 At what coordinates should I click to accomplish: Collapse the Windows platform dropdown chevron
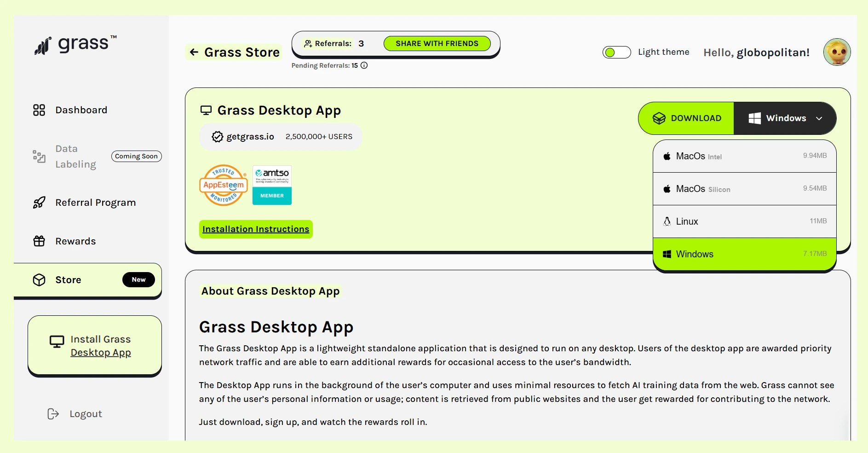coord(819,118)
